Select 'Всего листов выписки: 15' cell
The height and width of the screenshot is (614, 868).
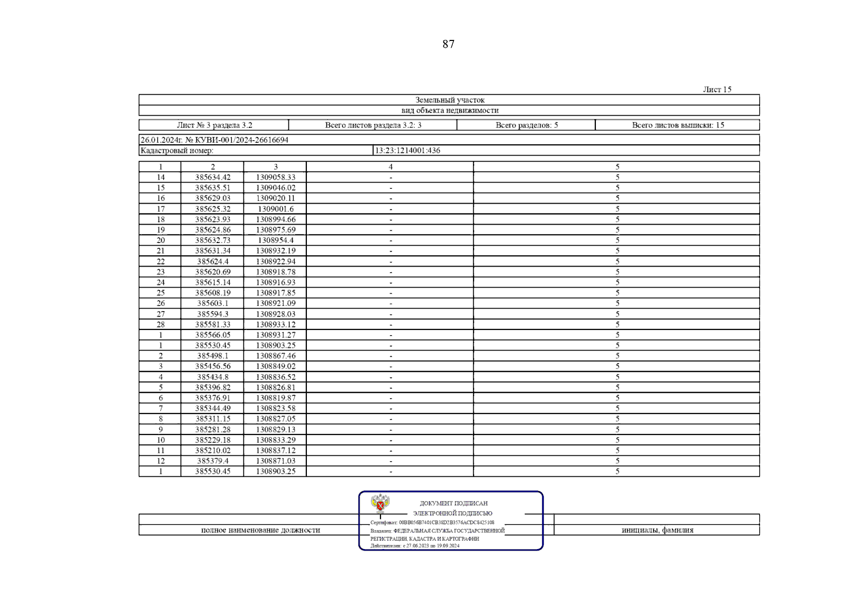[678, 125]
